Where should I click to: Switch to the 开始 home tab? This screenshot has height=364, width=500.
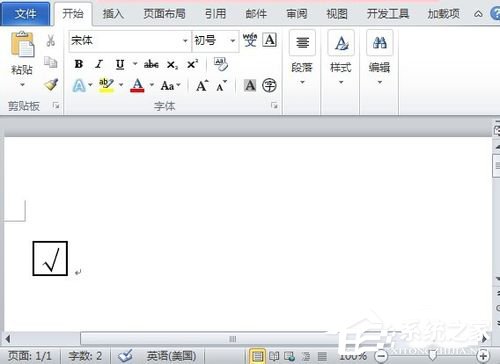[x=73, y=14]
